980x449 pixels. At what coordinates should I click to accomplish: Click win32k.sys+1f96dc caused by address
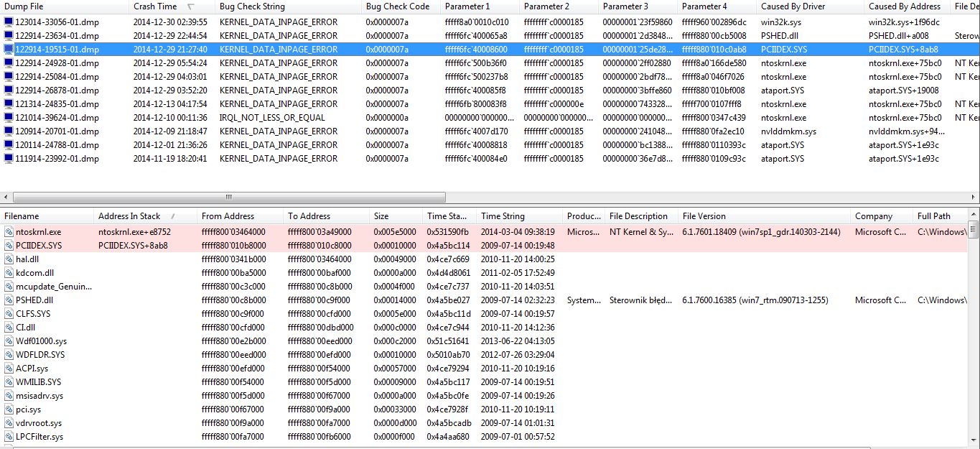point(904,22)
